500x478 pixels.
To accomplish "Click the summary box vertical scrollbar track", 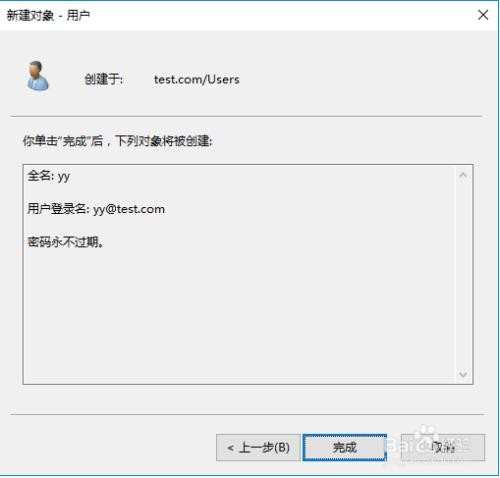I will point(463,275).
